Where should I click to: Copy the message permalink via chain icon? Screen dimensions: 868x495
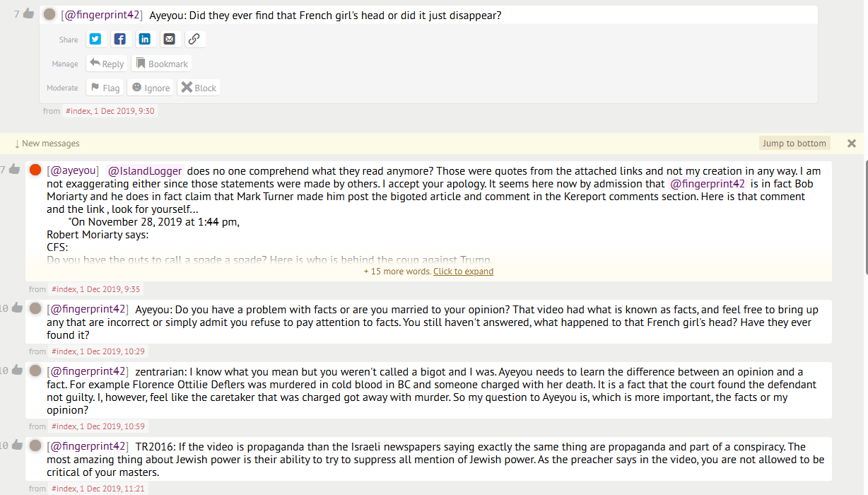194,40
